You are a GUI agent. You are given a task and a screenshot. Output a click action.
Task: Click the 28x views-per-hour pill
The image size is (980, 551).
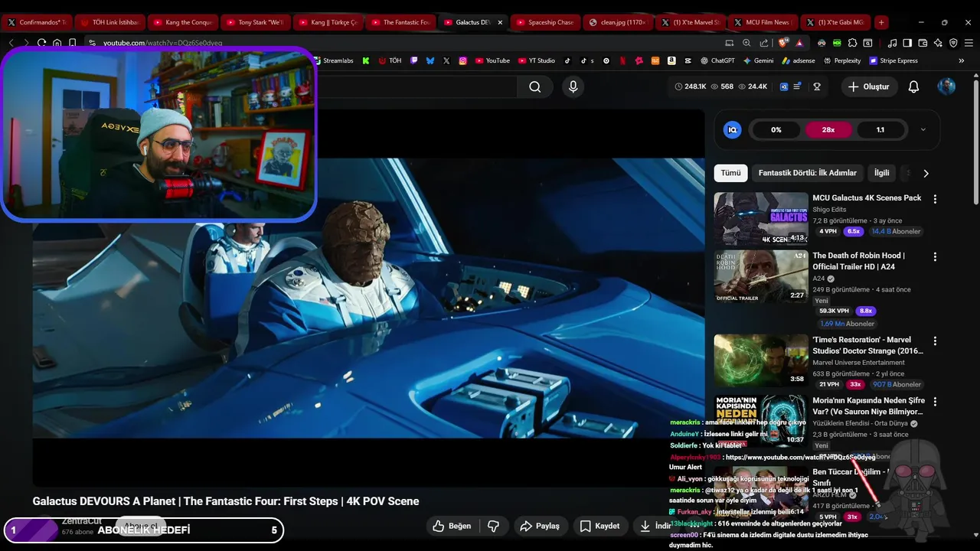coord(828,130)
